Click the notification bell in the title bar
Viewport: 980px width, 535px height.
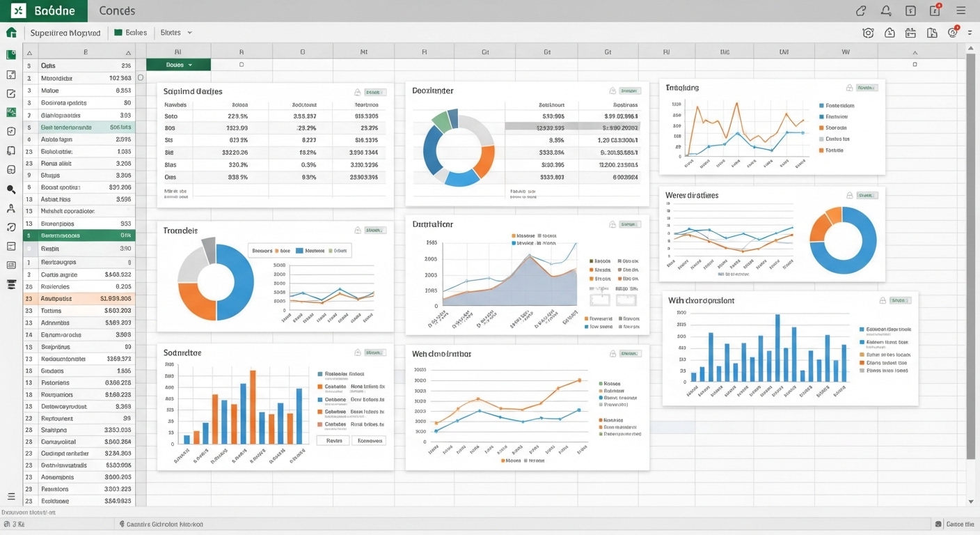click(x=886, y=10)
